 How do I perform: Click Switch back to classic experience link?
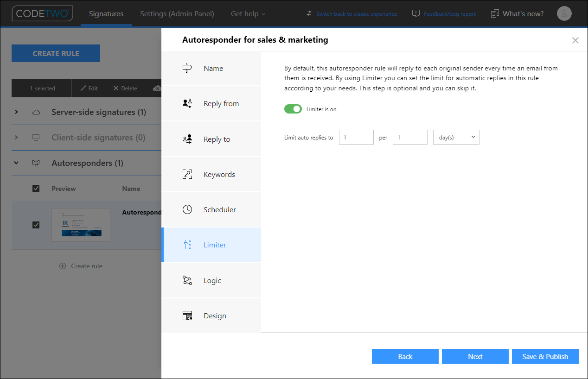(x=357, y=14)
